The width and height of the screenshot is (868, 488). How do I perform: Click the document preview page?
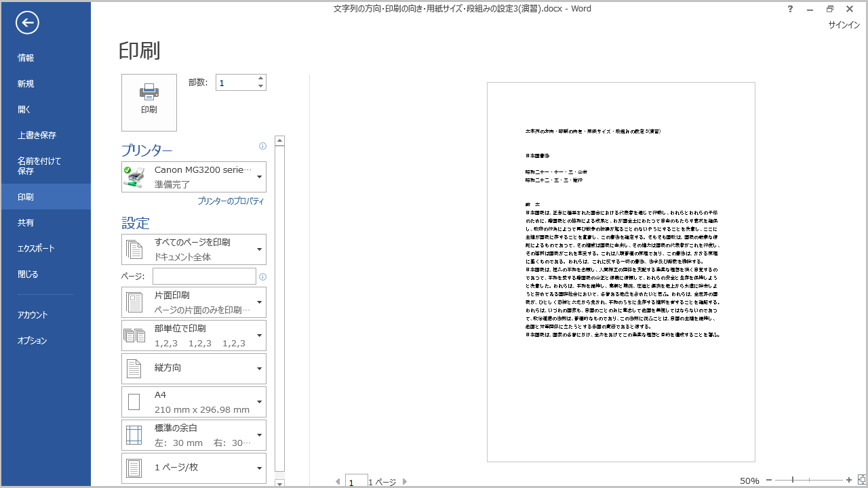pyautogui.click(x=621, y=272)
